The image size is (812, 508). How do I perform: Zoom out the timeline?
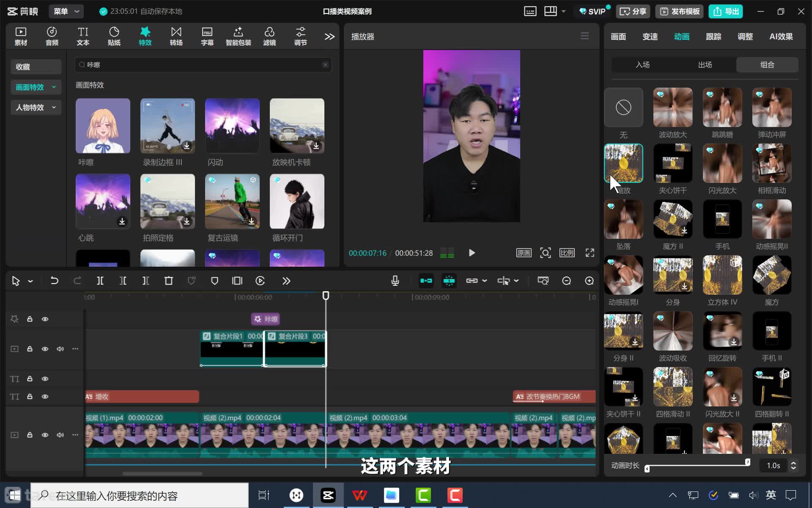(566, 281)
